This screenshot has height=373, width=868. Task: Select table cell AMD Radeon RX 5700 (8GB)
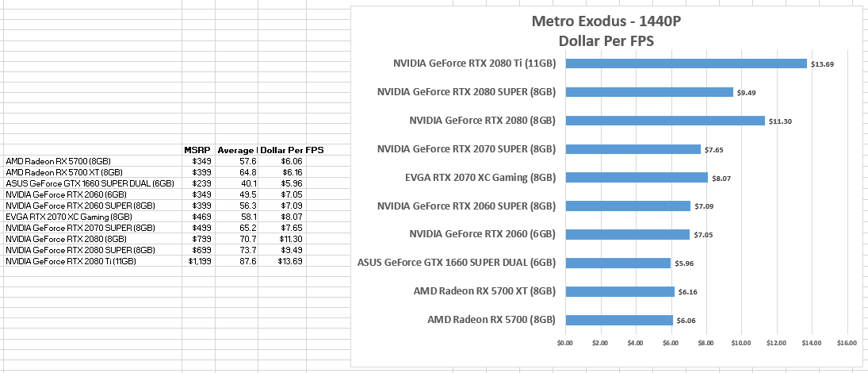(x=94, y=161)
